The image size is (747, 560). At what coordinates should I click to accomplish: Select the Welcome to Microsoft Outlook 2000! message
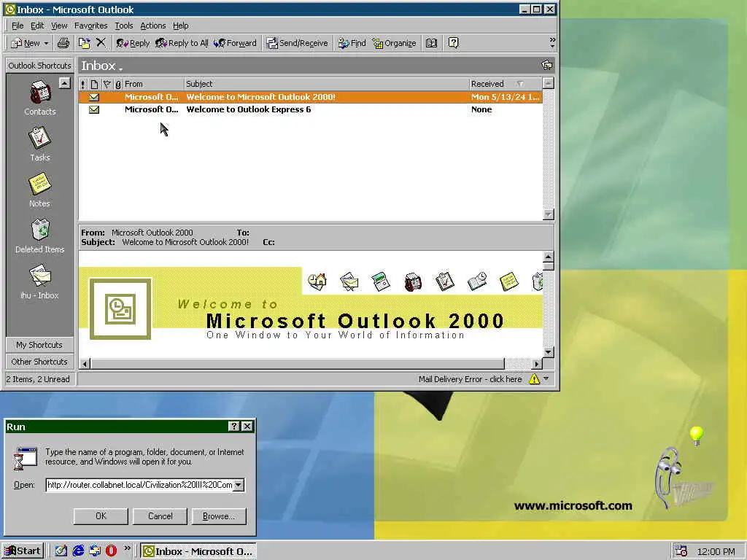(x=310, y=97)
